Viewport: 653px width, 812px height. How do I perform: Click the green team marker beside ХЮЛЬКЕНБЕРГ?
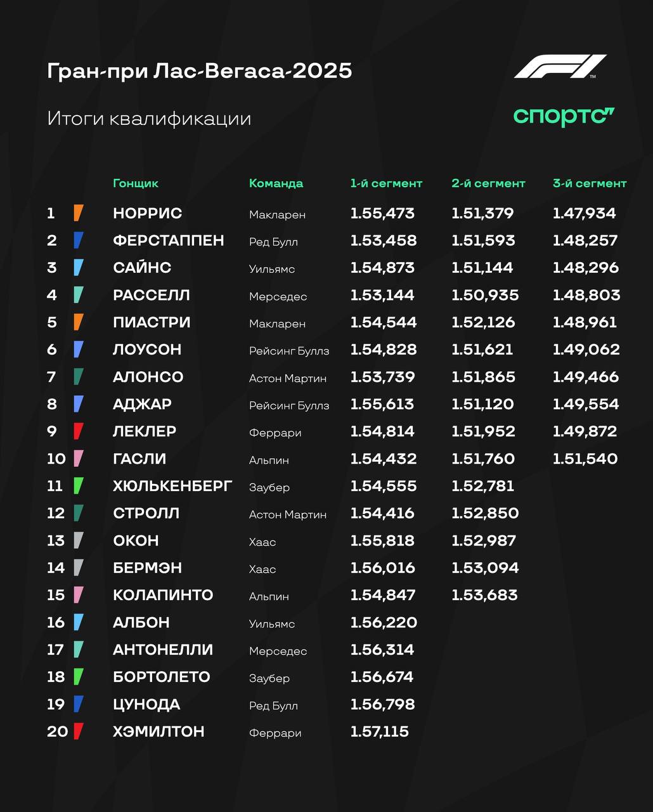pos(79,486)
